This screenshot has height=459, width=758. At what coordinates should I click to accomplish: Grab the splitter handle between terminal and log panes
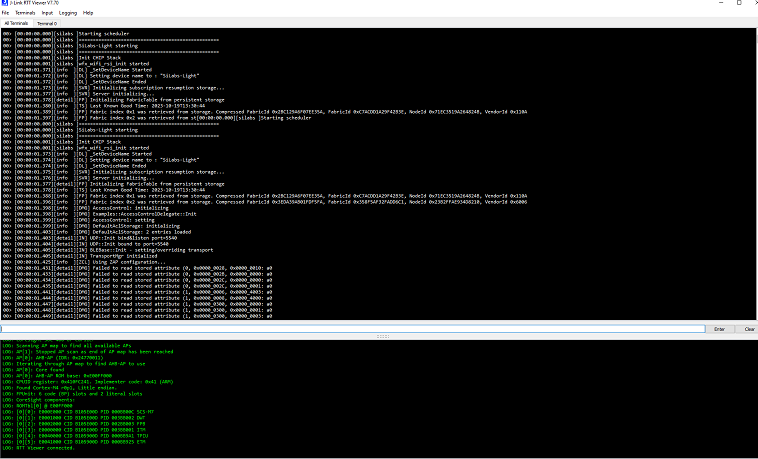coord(382,336)
